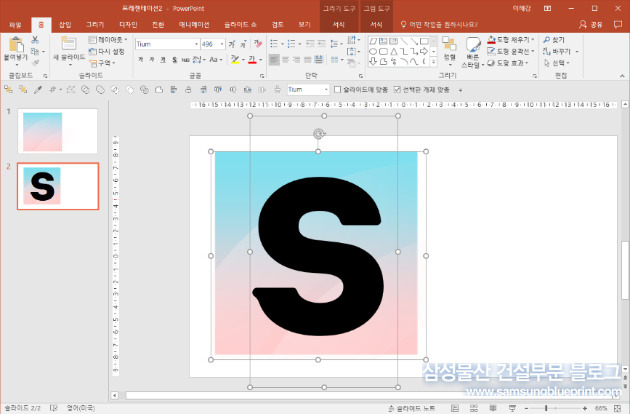Click the Reset slide (다시 설정) button
The image size is (630, 414).
(x=106, y=51)
